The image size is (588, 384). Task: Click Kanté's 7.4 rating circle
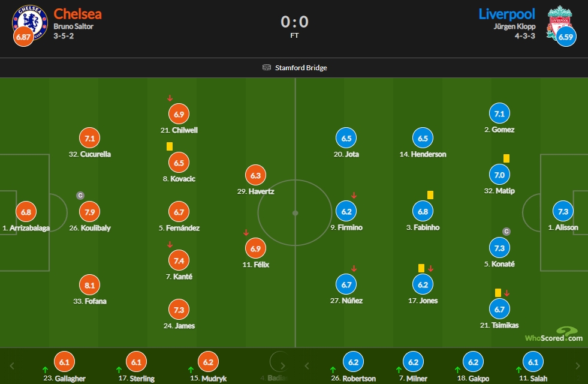point(179,260)
